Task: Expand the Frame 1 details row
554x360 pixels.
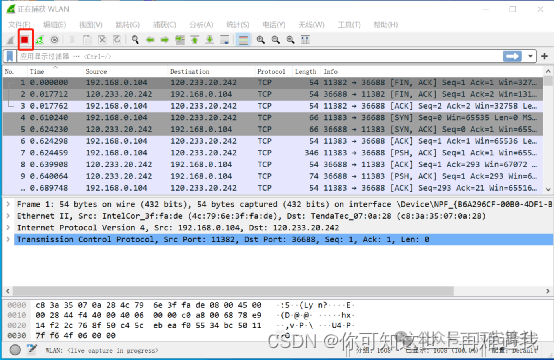Action: [8, 204]
